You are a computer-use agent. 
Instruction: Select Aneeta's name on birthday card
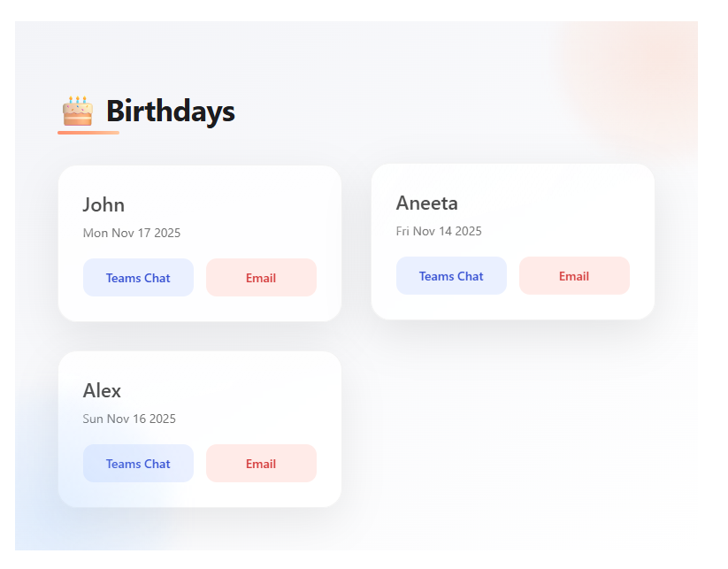tap(426, 204)
